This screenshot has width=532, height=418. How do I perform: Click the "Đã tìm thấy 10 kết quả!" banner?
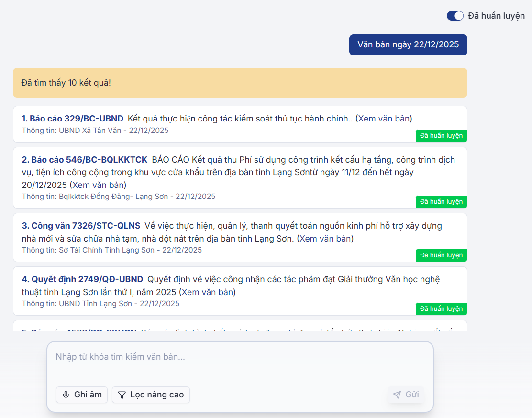240,83
